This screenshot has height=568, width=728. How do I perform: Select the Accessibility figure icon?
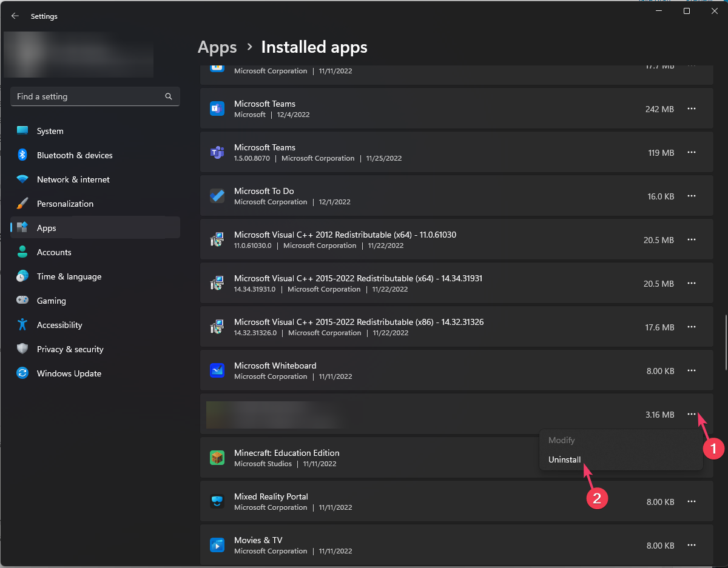pyautogui.click(x=22, y=325)
